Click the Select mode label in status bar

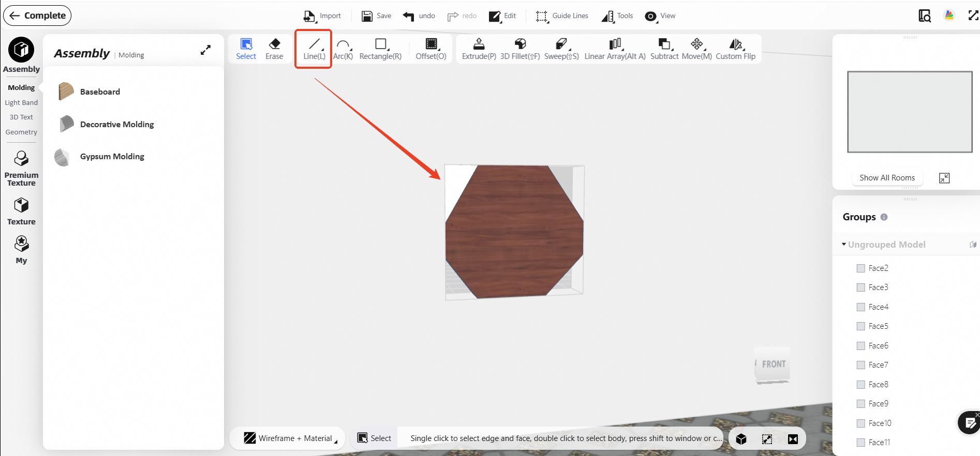tap(374, 438)
